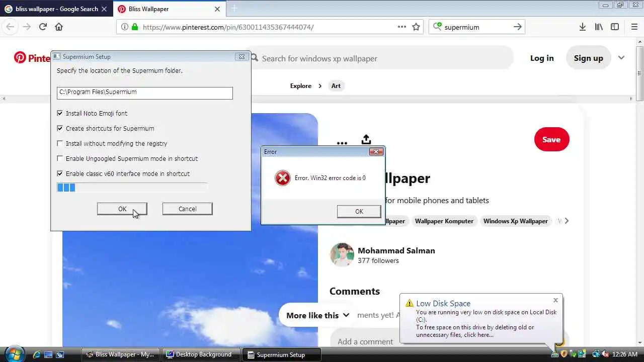Screen dimensions: 644x362
Task: Click the Firefox forward arrow button
Action: (x=27, y=27)
